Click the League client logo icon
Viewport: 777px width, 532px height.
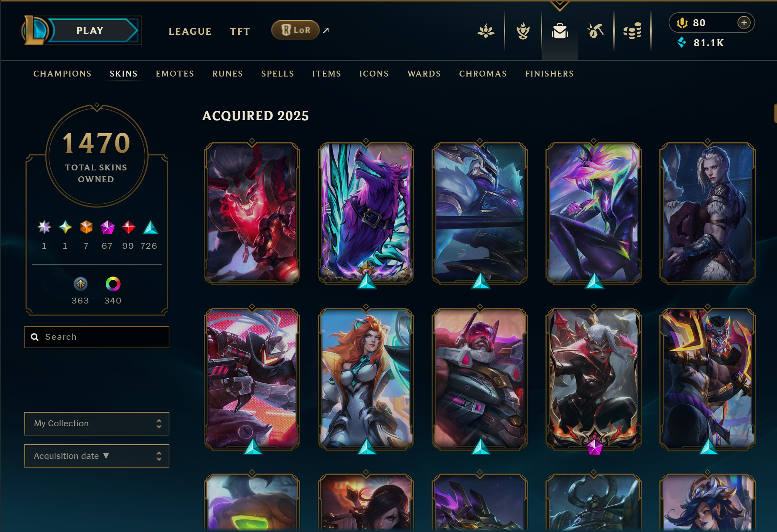pos(35,31)
